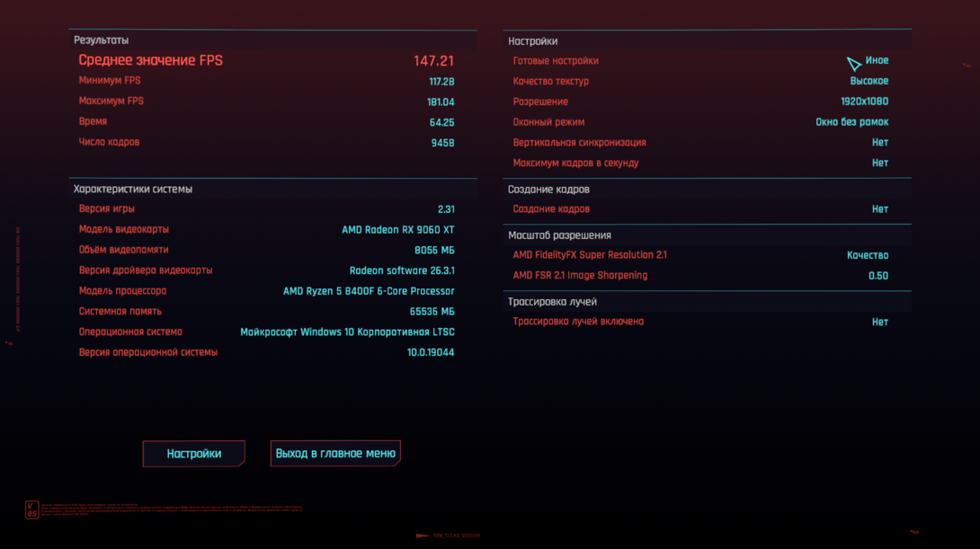Click the right panel's Настройки section header

[x=532, y=41]
